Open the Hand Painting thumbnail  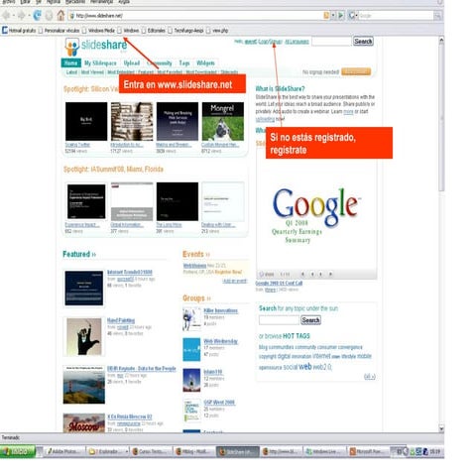coord(84,336)
